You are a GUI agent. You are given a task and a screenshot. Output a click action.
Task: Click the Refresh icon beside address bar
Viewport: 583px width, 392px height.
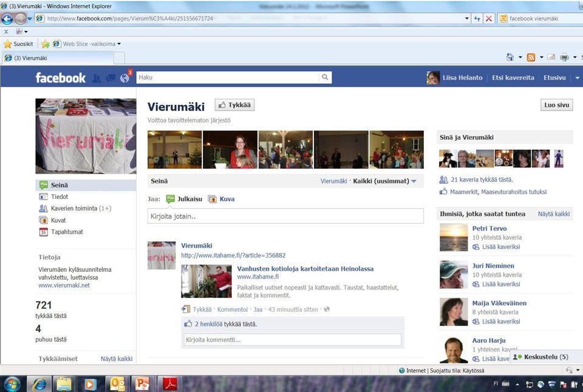[477, 19]
